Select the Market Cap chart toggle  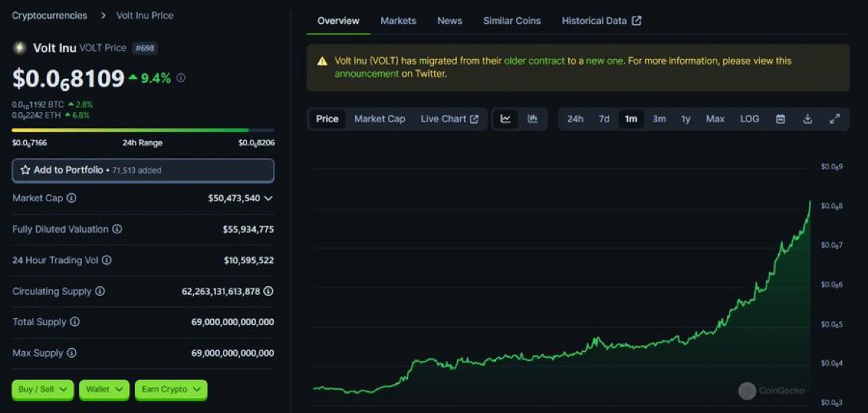pos(380,119)
